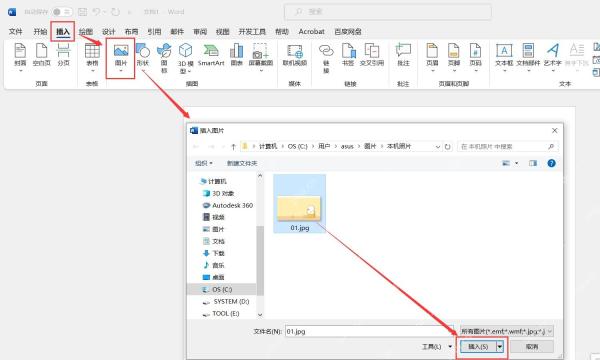Image resolution: width=600 pixels, height=360 pixels.
Task: Open the 插入 button dropdown arrow
Action: tap(500, 347)
